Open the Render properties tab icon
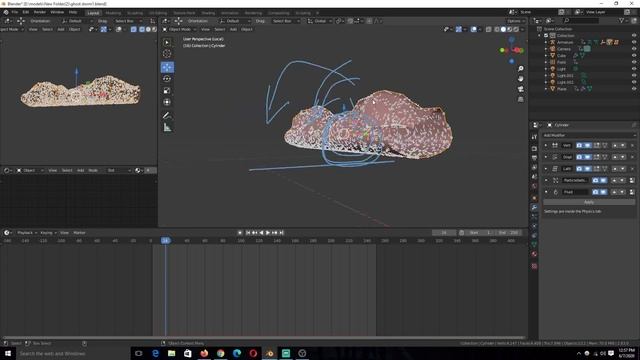This screenshot has width=640, height=360. pos(534,148)
